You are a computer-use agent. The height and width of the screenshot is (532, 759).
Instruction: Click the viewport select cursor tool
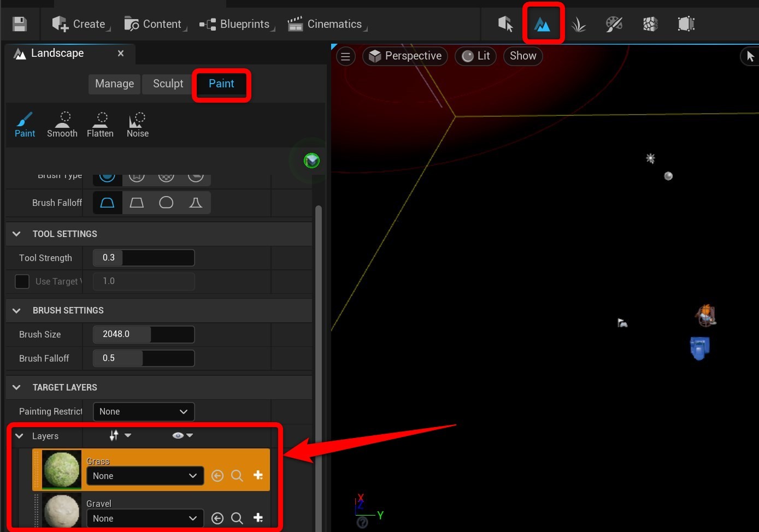(x=750, y=56)
